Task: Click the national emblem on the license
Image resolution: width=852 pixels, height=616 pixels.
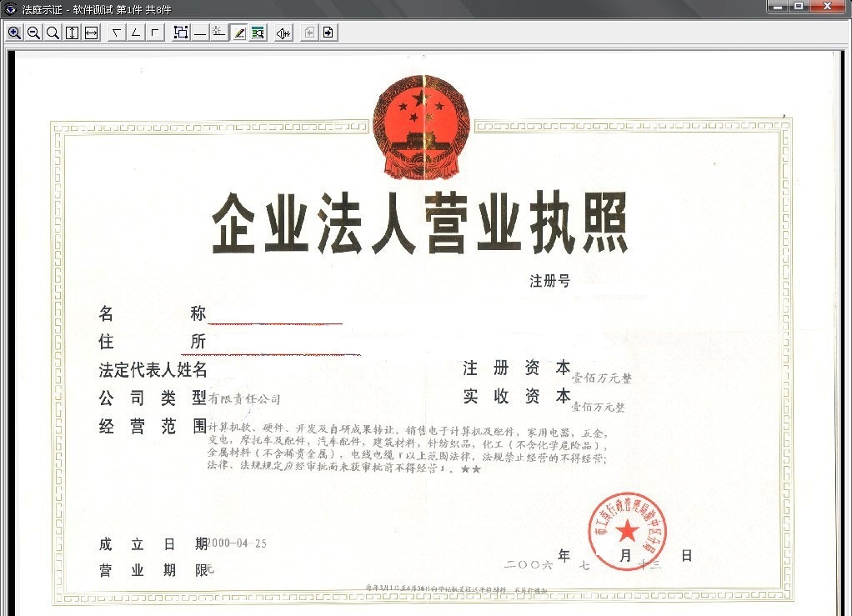Action: pyautogui.click(x=421, y=127)
